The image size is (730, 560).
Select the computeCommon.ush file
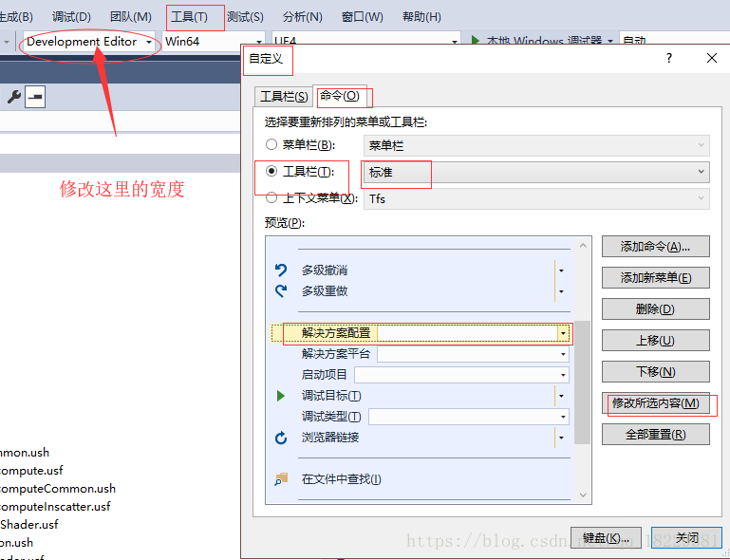[58, 489]
